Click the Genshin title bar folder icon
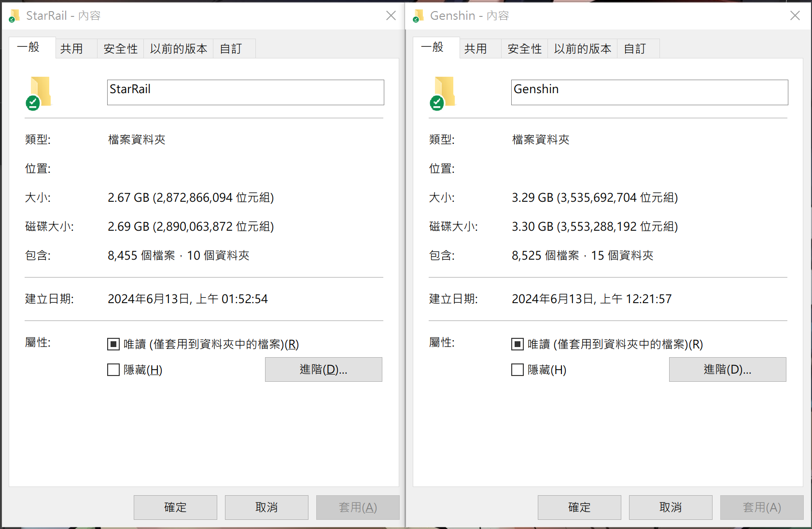812x529 pixels. click(418, 16)
